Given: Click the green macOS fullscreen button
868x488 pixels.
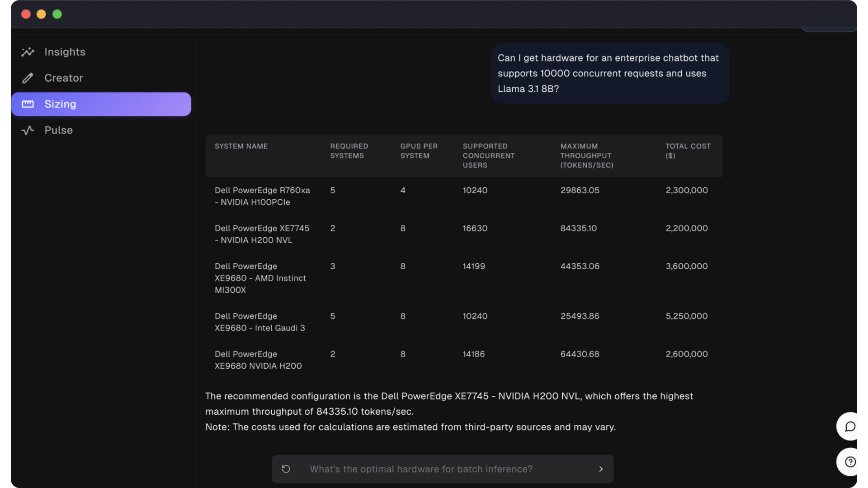Looking at the screenshot, I should pos(57,14).
